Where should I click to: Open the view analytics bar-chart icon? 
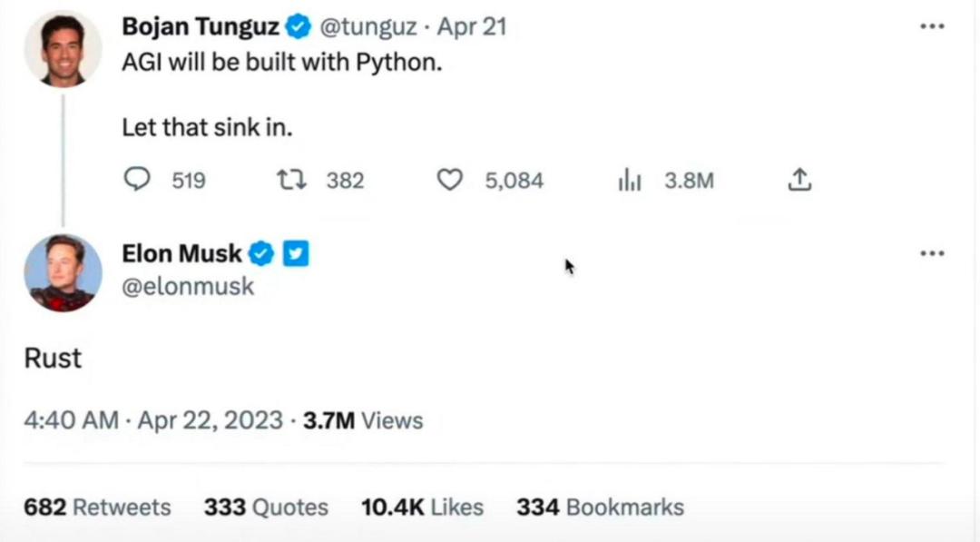click(630, 181)
